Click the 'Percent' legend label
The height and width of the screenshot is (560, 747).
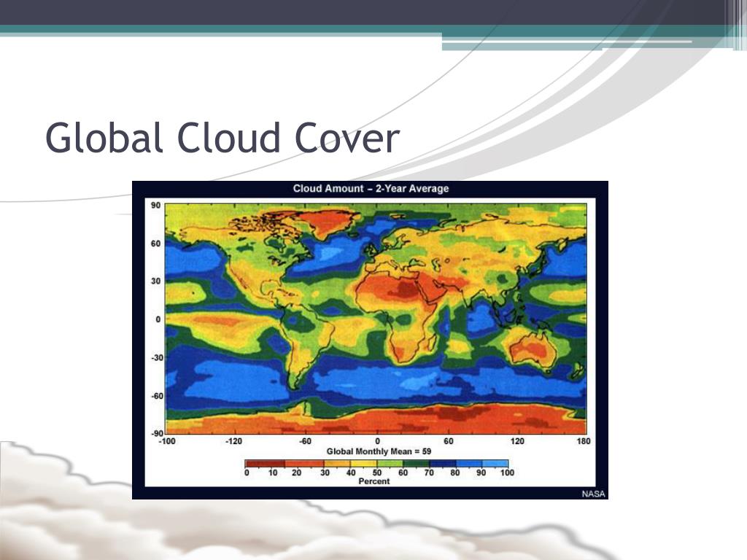coord(374,481)
